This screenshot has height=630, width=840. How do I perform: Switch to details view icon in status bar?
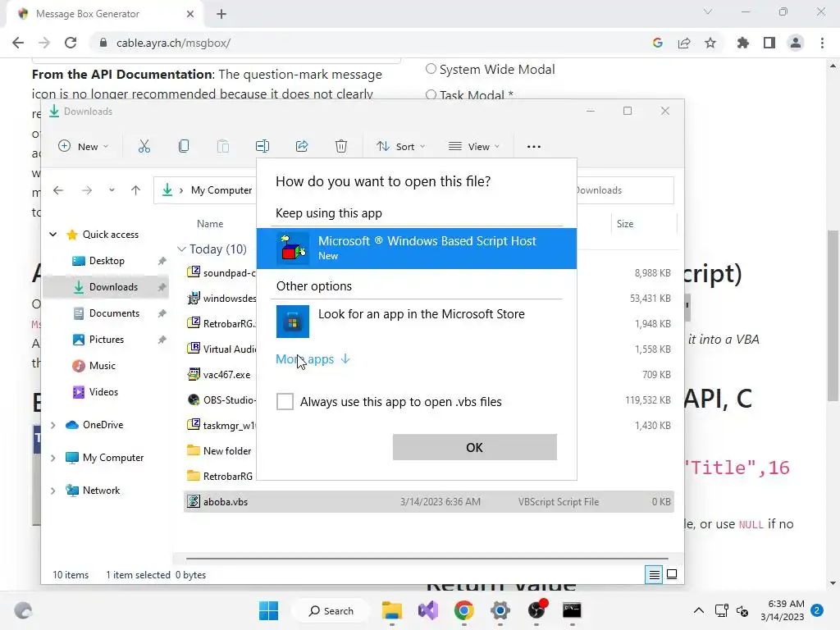click(x=654, y=575)
